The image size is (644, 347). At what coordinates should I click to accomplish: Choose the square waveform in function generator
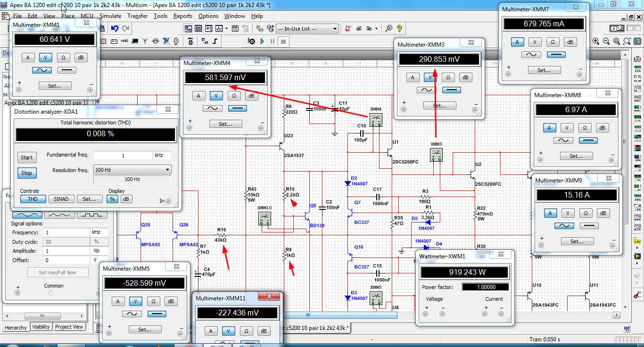92,215
